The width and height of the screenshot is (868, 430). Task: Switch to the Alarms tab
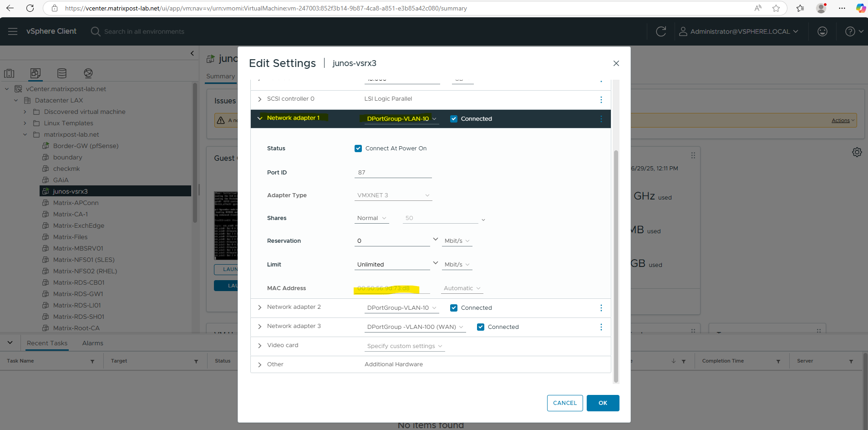tap(93, 343)
